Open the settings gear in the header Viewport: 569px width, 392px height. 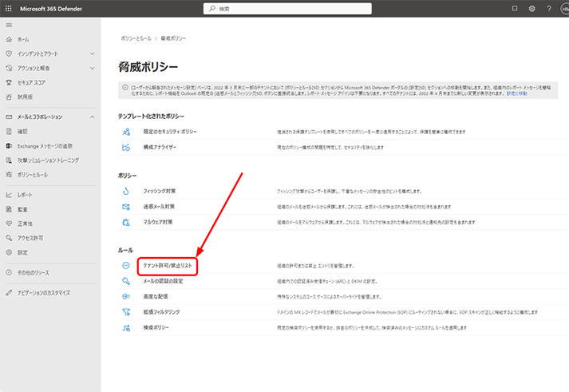tap(531, 8)
